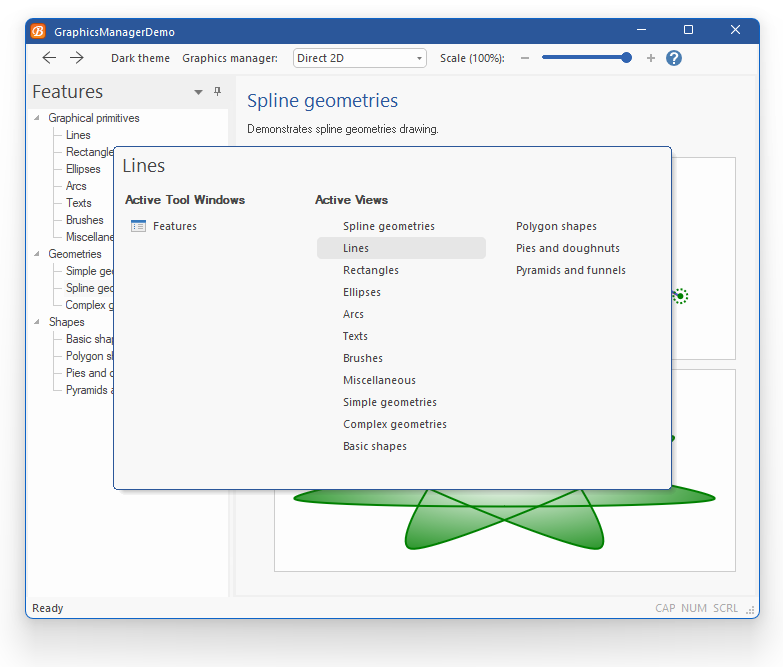The image size is (783, 667).
Task: Click the minus icon to decrease scale
Action: click(x=525, y=58)
